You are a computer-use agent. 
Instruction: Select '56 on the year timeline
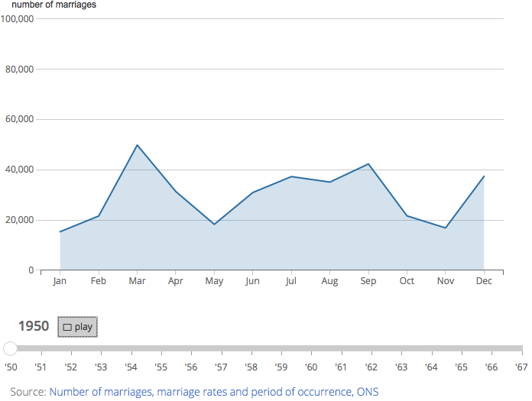pos(191,367)
